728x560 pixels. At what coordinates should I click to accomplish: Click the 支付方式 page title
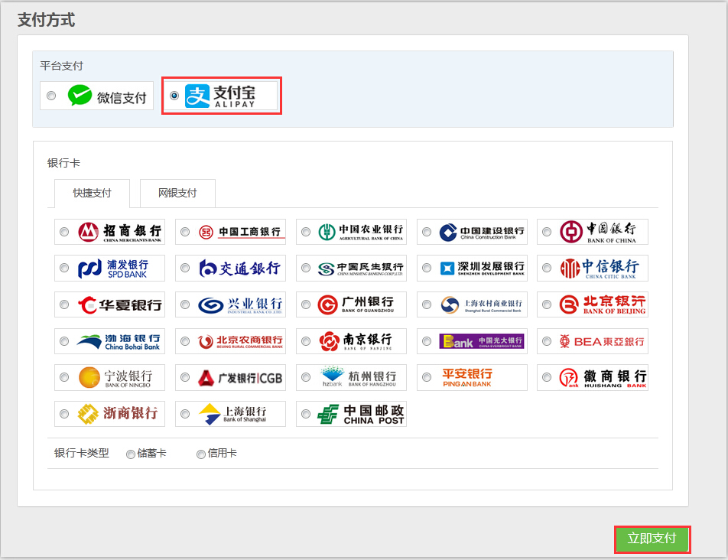click(46, 21)
